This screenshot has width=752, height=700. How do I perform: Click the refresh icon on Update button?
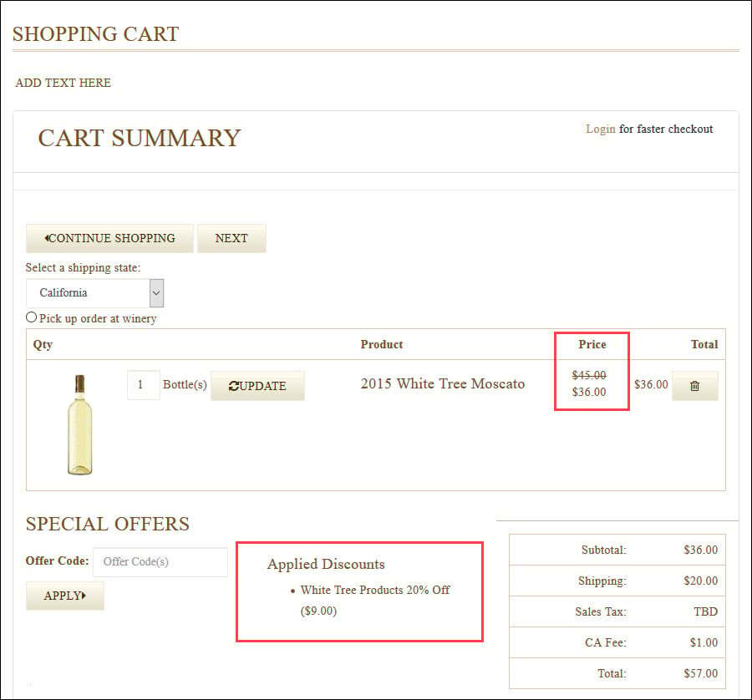[234, 386]
